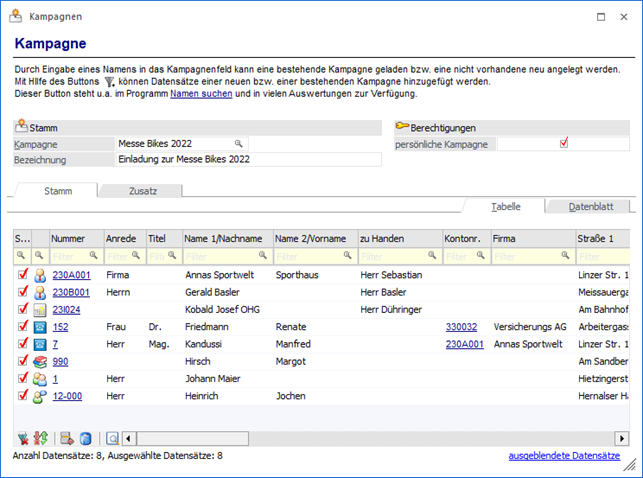The width and height of the screenshot is (643, 478).
Task: Uncheck the selection box for Gerald Basler
Action: pyautogui.click(x=23, y=291)
